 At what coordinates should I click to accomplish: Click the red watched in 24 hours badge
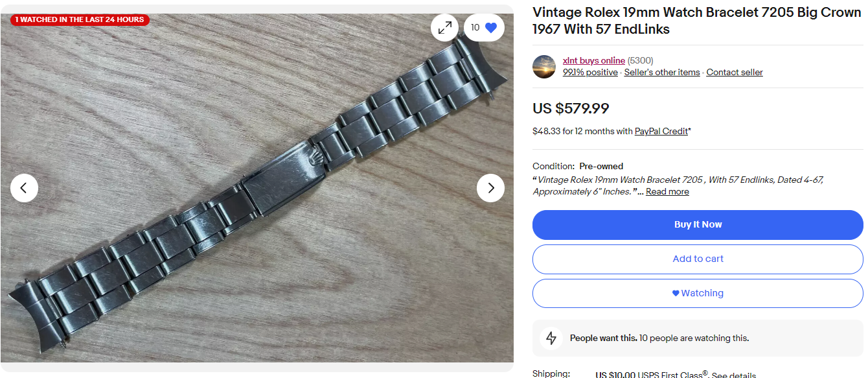point(80,20)
